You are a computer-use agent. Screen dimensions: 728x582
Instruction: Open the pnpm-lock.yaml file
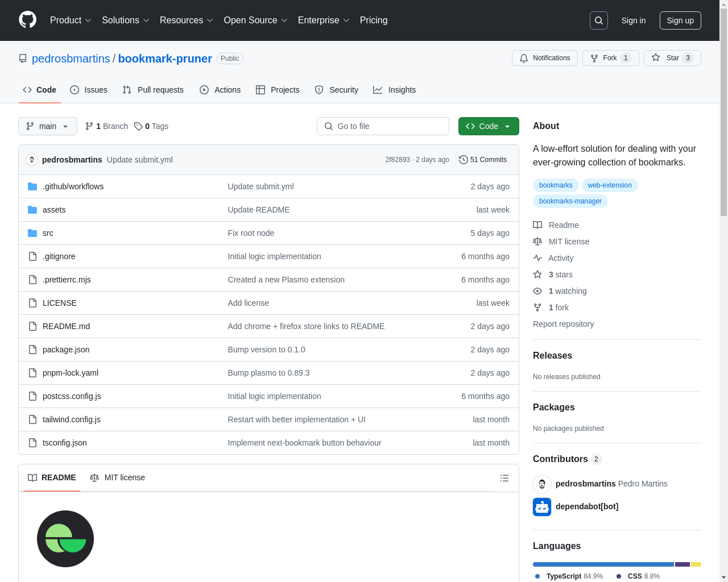(71, 373)
